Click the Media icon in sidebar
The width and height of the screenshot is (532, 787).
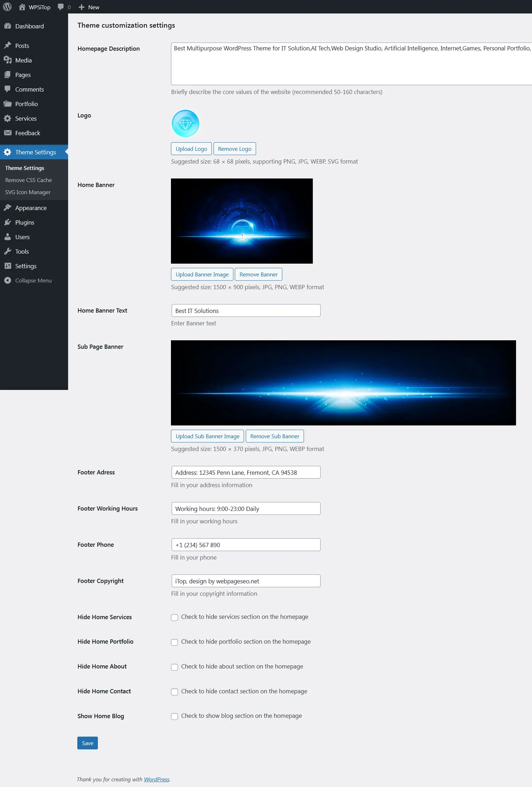(7, 60)
